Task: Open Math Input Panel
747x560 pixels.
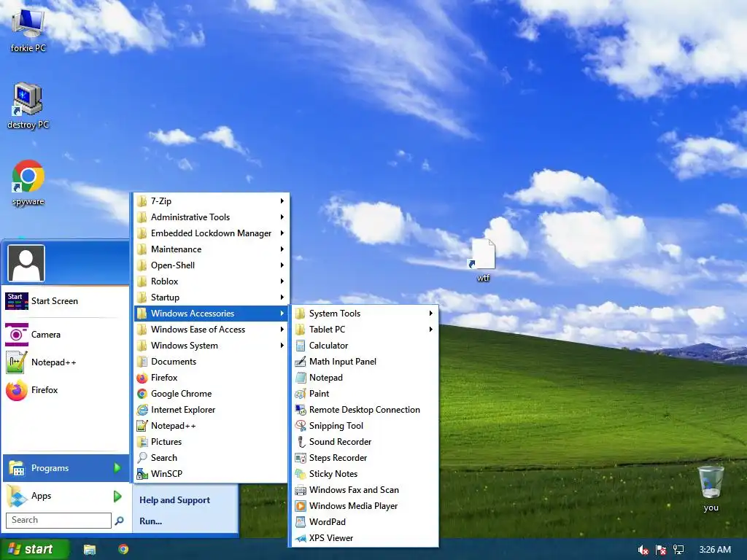Action: pos(365,362)
